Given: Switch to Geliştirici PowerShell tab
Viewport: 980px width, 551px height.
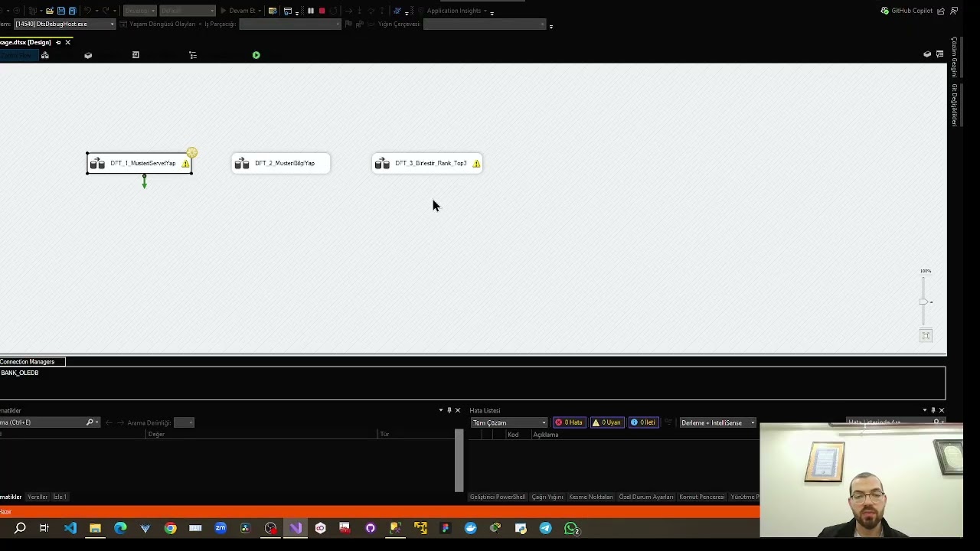Looking at the screenshot, I should pos(498,497).
